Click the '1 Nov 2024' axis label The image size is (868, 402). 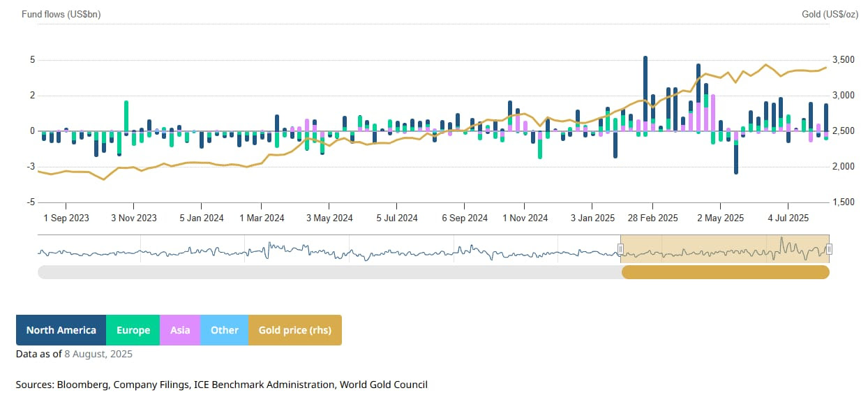[x=525, y=218]
